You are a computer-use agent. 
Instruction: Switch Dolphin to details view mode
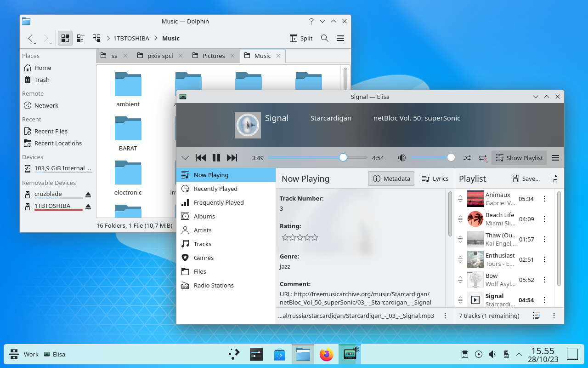click(x=81, y=38)
